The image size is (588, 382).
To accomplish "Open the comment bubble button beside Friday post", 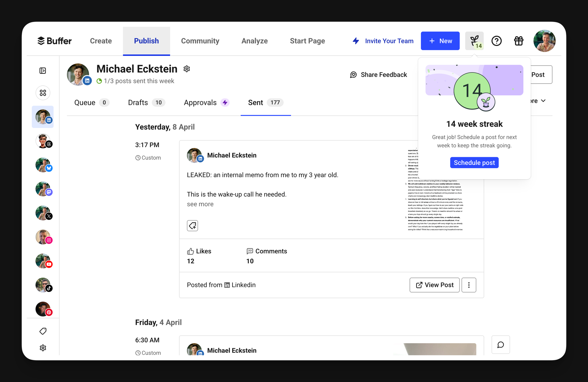I will coord(500,345).
